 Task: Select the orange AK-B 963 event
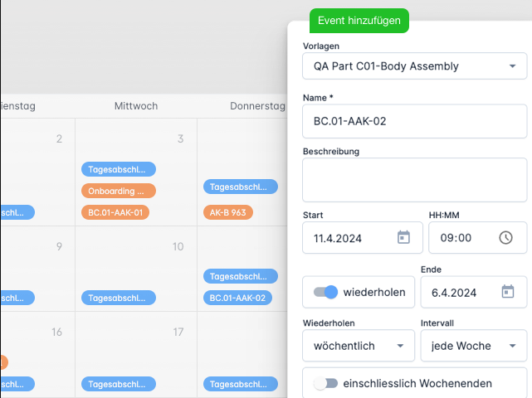(x=227, y=212)
